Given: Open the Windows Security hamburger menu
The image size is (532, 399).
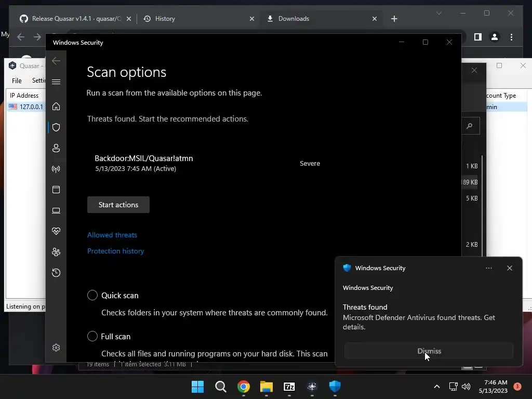Looking at the screenshot, I should 56,82.
